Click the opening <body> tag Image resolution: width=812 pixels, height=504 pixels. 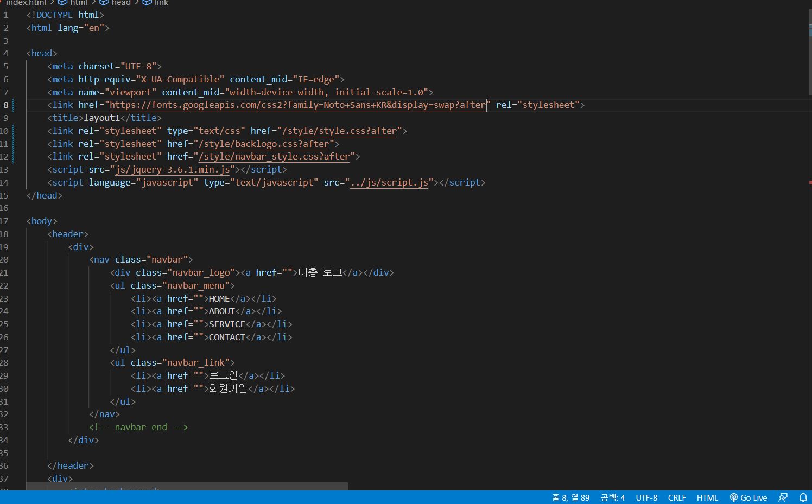pos(42,221)
